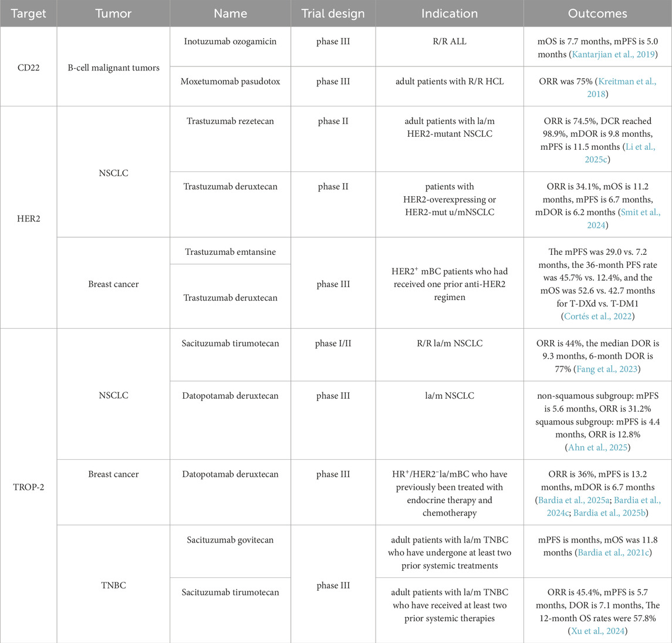Image resolution: width=672 pixels, height=643 pixels.
Task: Click the Trastuzumab emtansine cell
Action: pyautogui.click(x=230, y=252)
